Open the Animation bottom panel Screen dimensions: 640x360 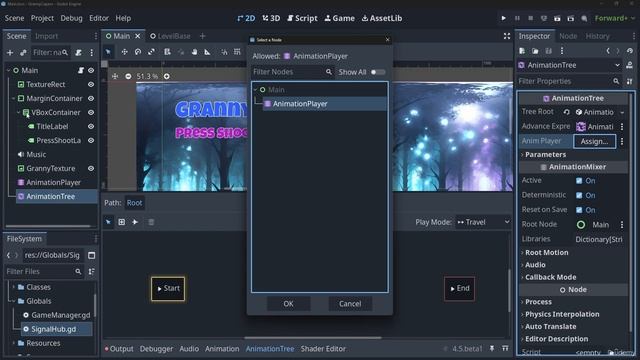(x=222, y=349)
